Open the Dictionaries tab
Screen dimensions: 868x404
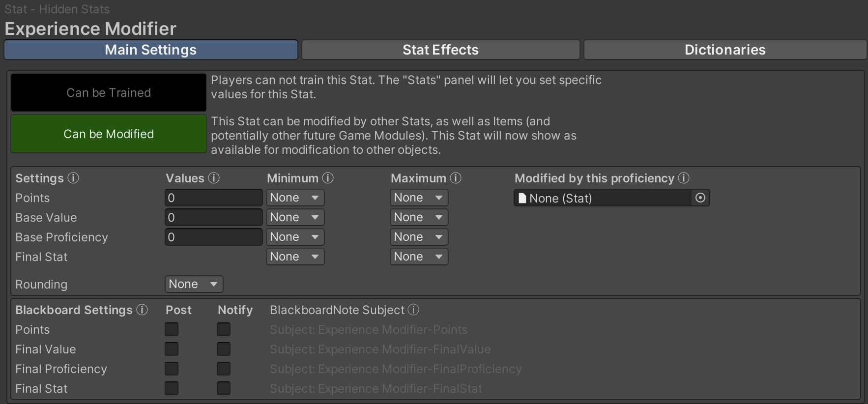point(725,50)
